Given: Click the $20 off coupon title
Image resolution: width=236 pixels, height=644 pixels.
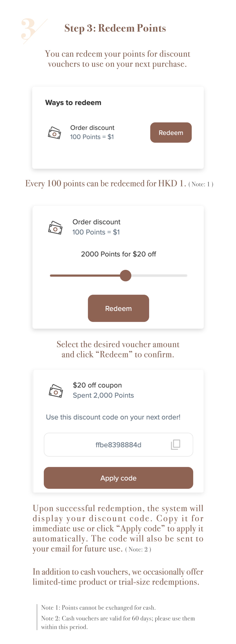Looking at the screenshot, I should point(97,385).
